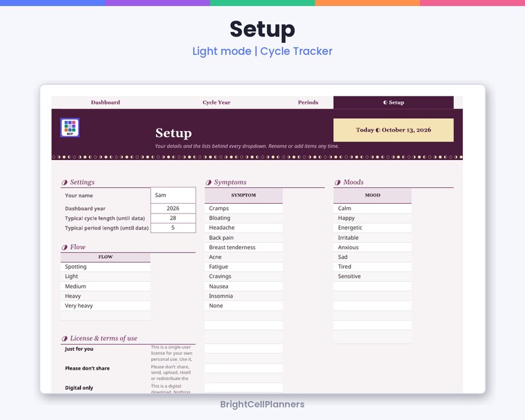Click the moon icon beside License heading

tap(64, 339)
